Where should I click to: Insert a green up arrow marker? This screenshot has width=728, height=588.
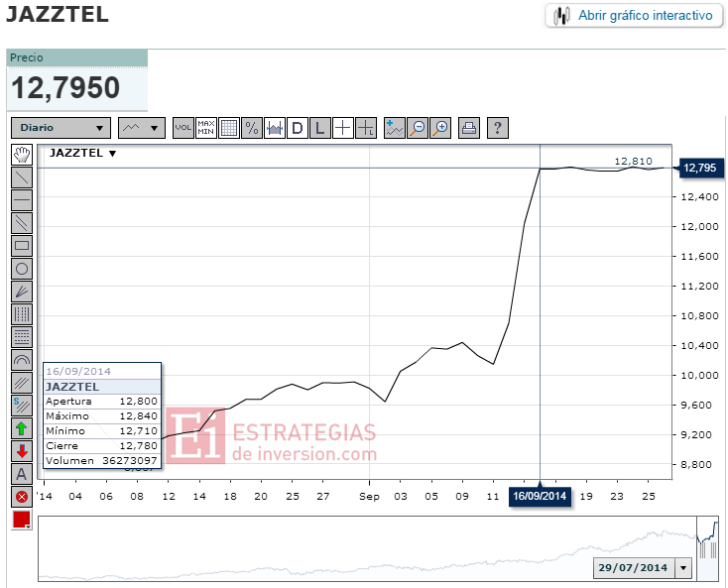pyautogui.click(x=22, y=428)
